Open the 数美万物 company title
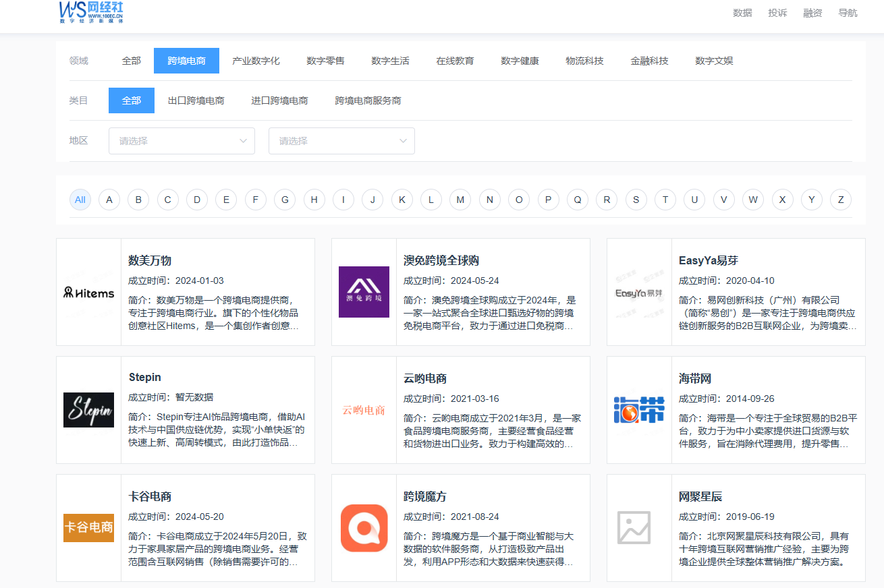The width and height of the screenshot is (884, 588). coord(150,260)
